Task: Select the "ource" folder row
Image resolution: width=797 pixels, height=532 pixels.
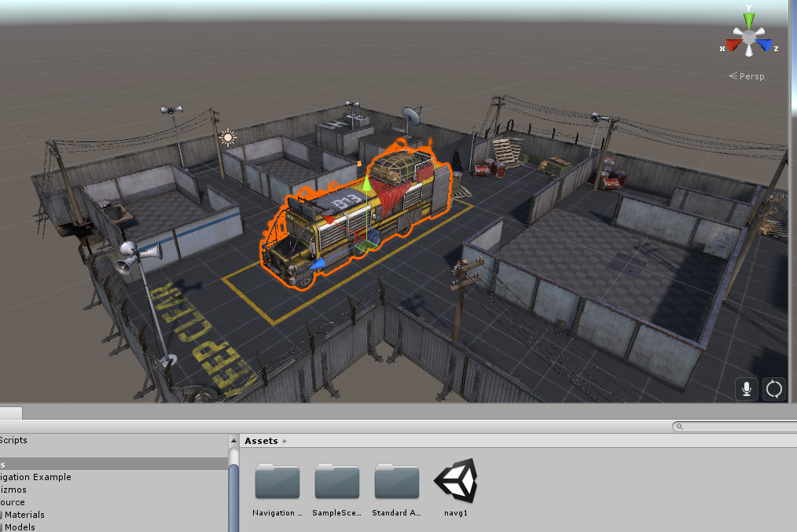Action: [114, 502]
